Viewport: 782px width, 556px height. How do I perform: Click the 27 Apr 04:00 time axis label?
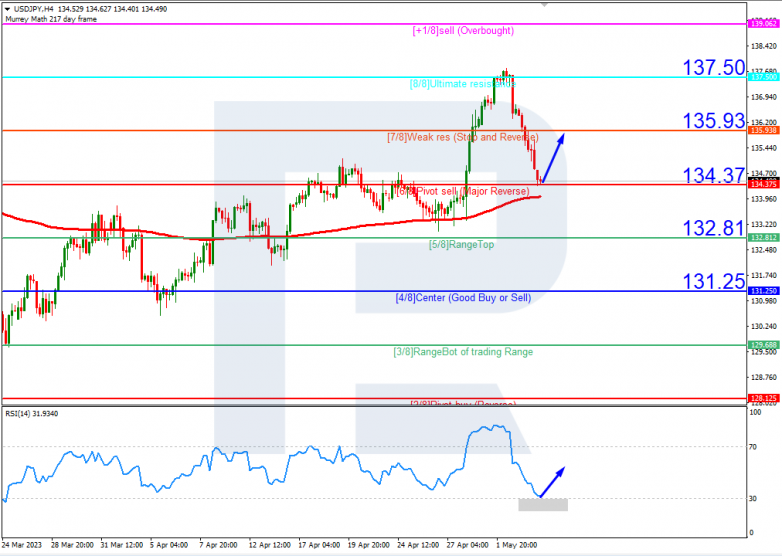tap(467, 545)
